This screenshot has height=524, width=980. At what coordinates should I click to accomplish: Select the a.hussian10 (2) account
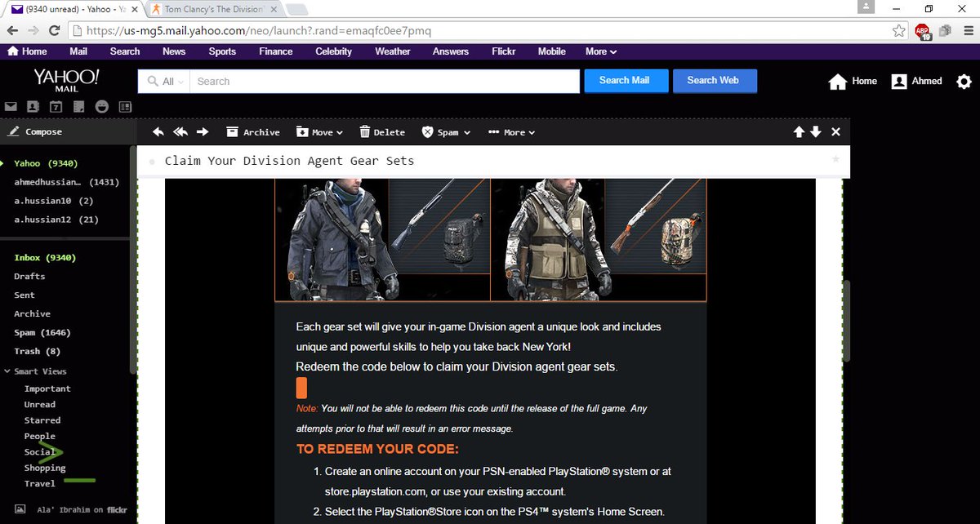(54, 201)
